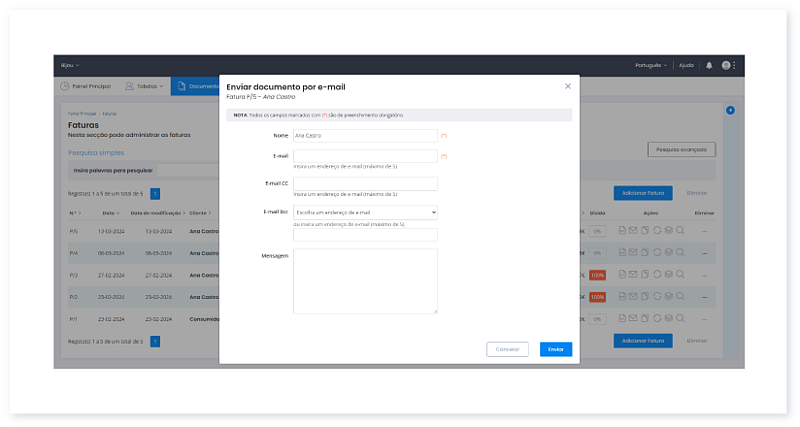Screen dimensions: 800x427
Task: Click blue circular arrow side panel toggle
Action: (x=731, y=110)
